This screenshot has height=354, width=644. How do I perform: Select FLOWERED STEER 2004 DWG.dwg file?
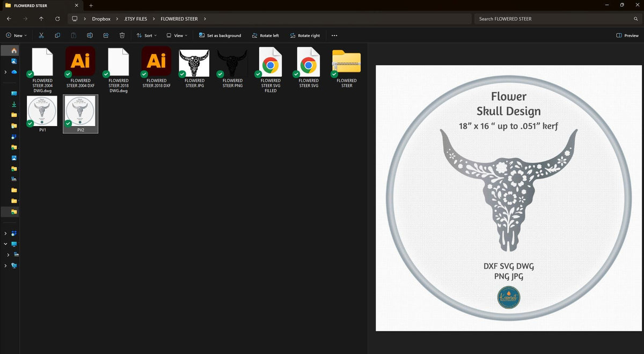point(42,70)
